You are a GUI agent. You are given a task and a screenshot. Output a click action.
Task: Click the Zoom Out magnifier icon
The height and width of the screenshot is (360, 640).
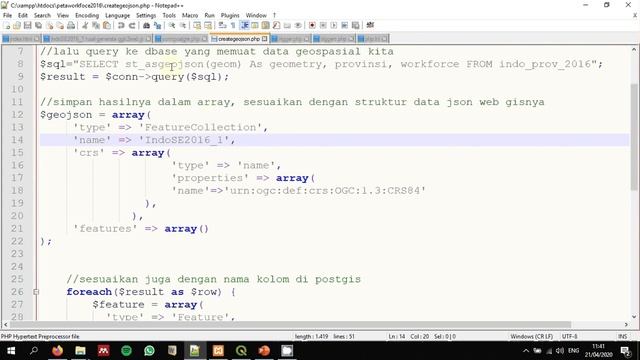[183, 25]
